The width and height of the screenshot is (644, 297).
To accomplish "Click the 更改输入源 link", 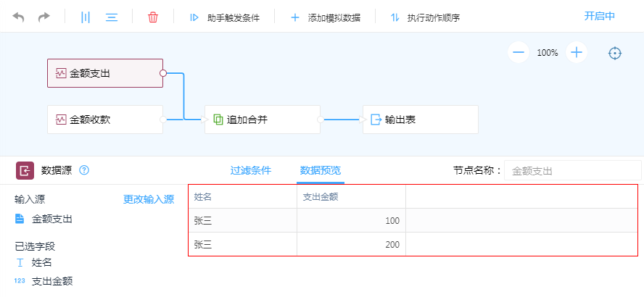I will (149, 199).
